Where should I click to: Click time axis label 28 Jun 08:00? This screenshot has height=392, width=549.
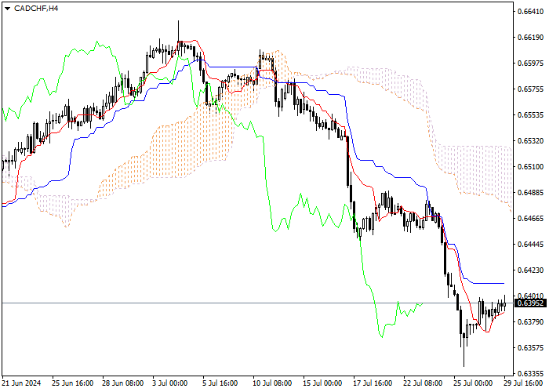tap(123, 383)
